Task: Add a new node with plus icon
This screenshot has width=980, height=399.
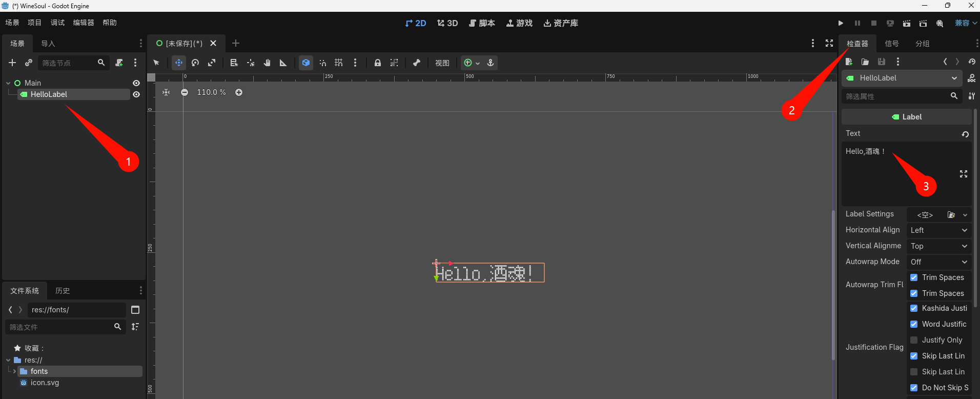Action: 12,63
